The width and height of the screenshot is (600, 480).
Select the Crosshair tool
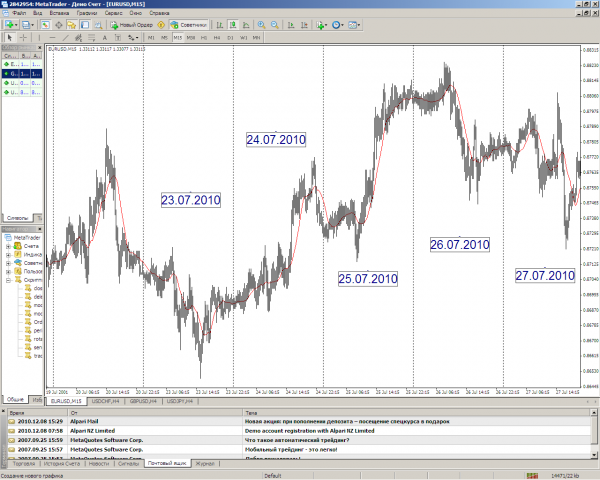tap(23, 38)
